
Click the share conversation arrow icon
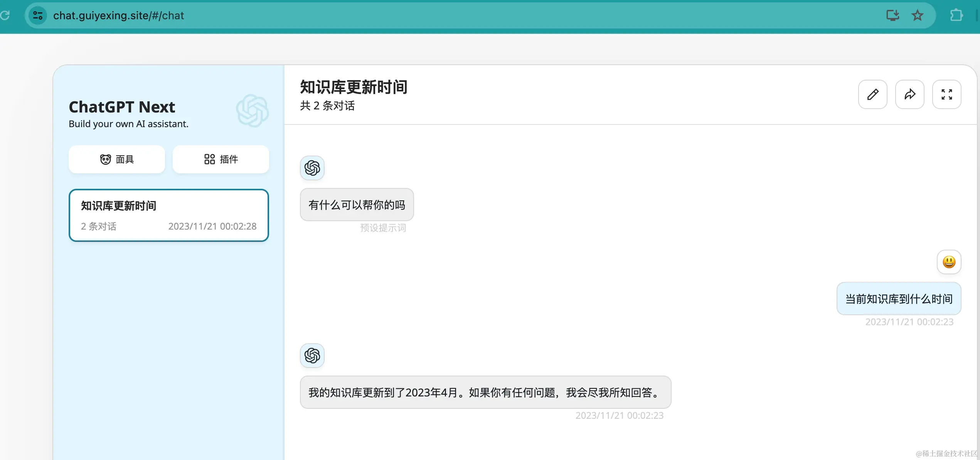pyautogui.click(x=909, y=94)
